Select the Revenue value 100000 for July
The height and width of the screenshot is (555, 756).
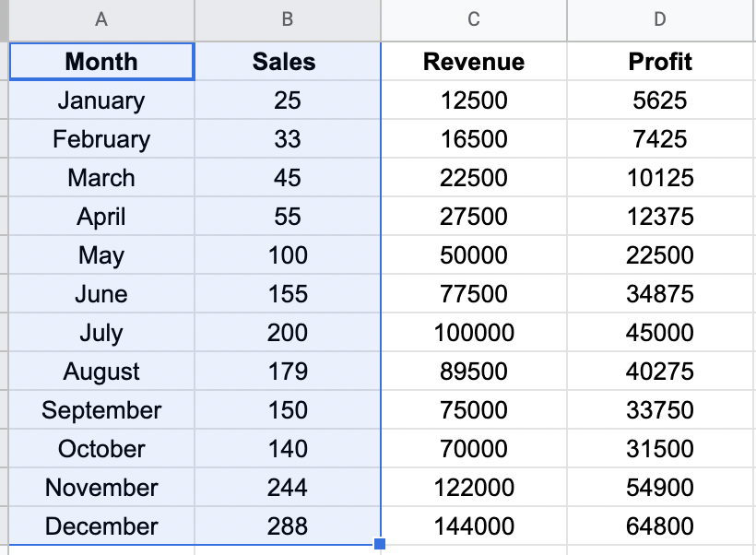pos(473,333)
